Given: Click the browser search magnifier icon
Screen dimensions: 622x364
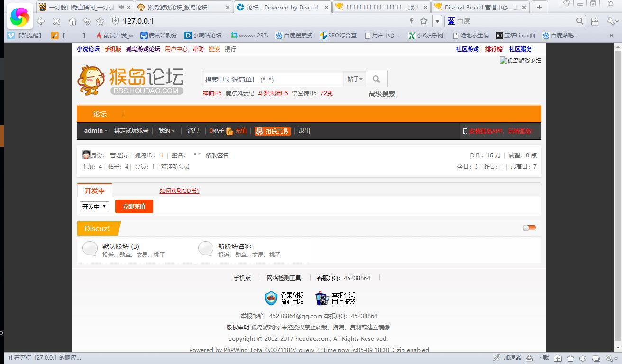Looking at the screenshot, I should coord(580,21).
